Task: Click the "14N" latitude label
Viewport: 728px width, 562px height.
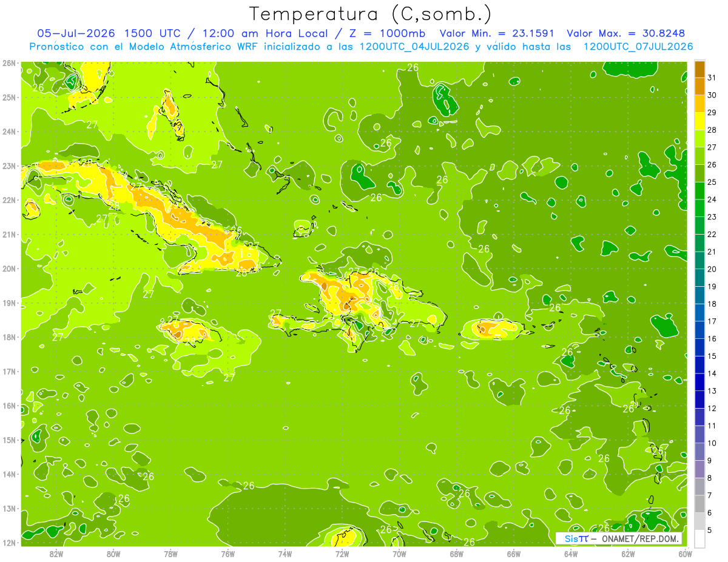Action: pos(8,474)
